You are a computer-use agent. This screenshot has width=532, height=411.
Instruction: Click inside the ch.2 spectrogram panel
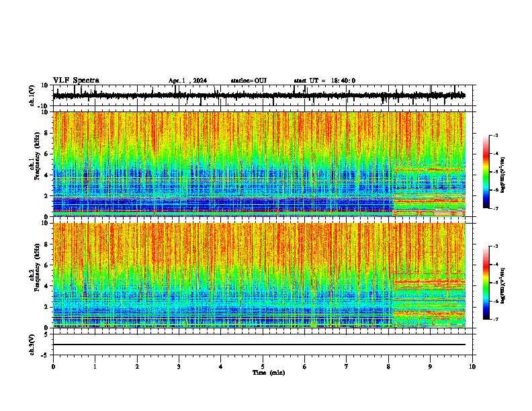[259, 275]
